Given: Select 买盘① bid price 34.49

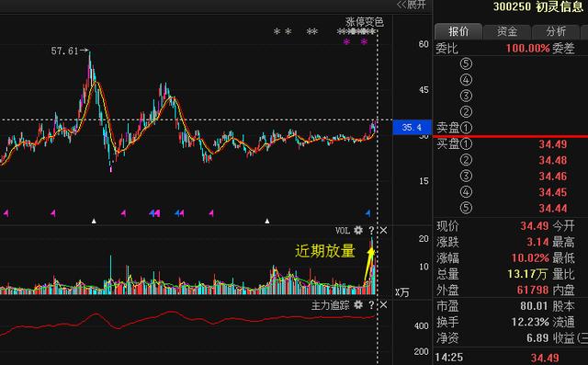Looking at the screenshot, I should tap(553, 144).
